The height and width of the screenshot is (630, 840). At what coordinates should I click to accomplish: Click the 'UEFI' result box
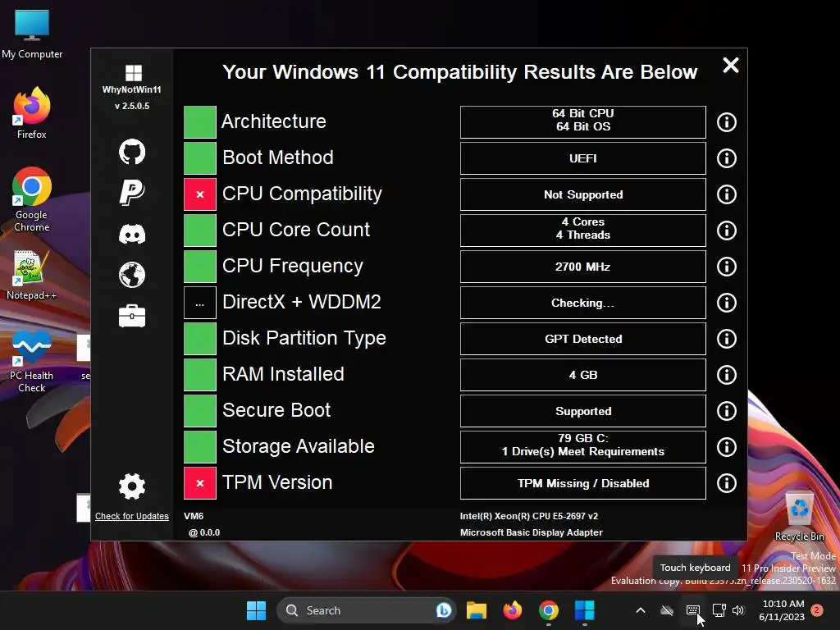pos(583,158)
